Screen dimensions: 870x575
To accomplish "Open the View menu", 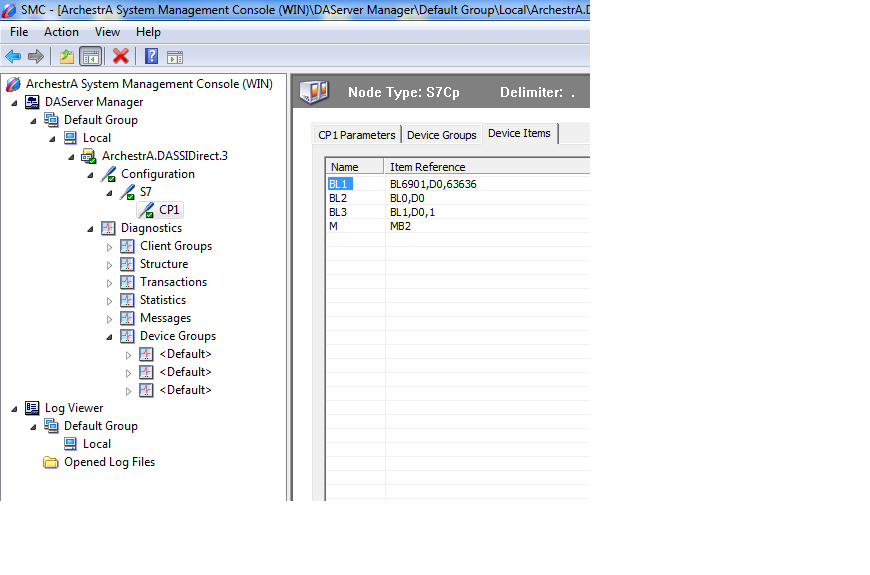I will [x=107, y=32].
